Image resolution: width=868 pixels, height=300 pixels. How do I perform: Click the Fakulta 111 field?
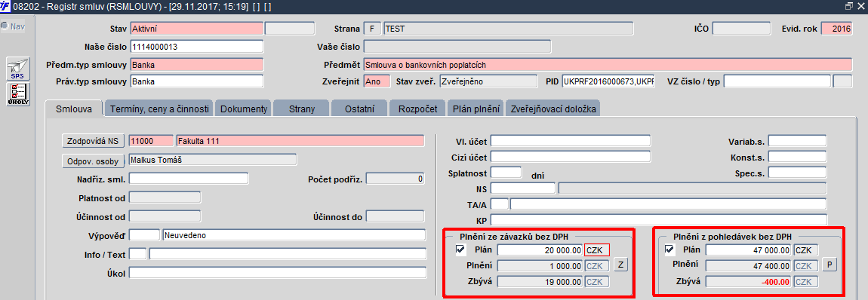tap(300, 141)
